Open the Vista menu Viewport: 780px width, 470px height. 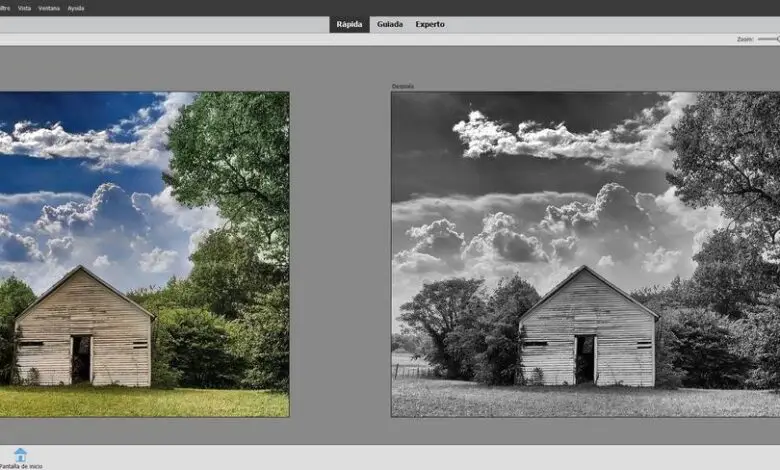24,8
